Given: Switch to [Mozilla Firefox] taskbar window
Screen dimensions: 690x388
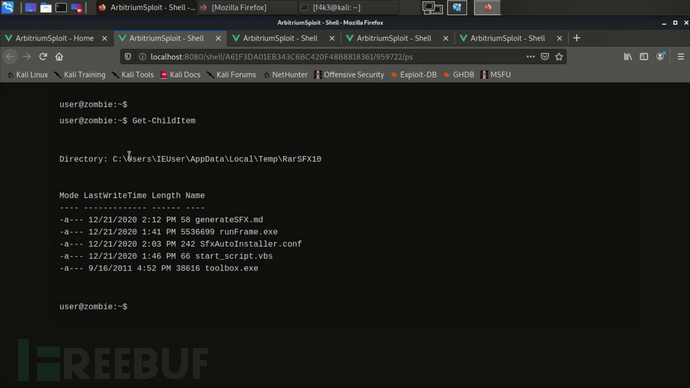Looking at the screenshot, I should point(248,7).
